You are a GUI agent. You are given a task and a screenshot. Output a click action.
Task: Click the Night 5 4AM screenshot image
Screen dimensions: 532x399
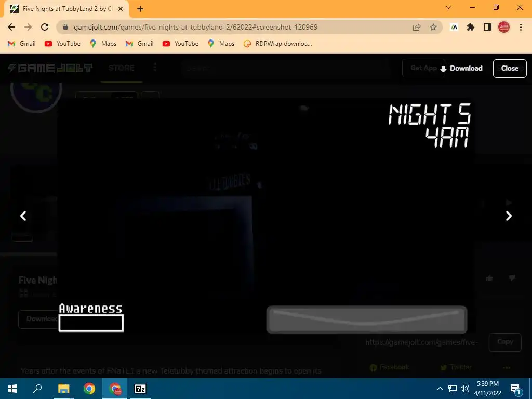266,216
